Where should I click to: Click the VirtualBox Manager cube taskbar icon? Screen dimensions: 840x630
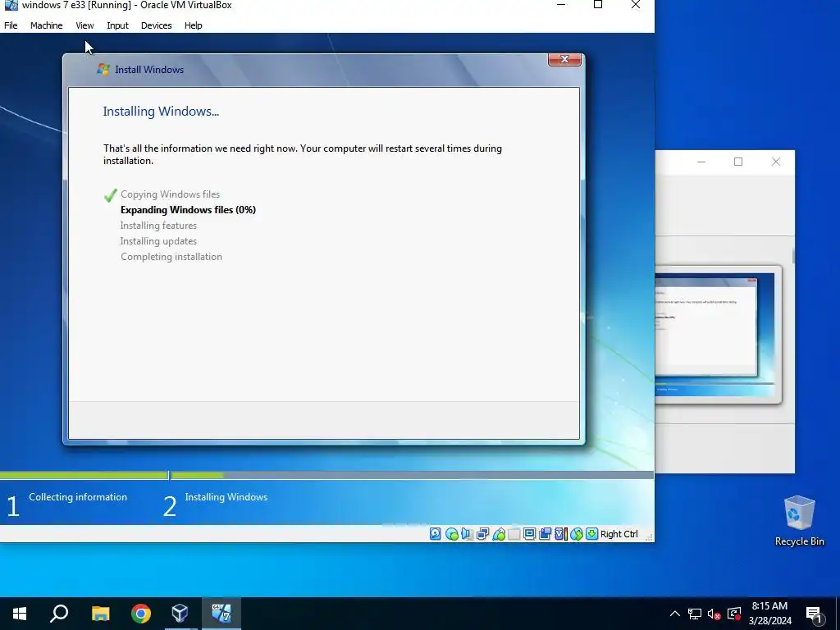coord(180,614)
